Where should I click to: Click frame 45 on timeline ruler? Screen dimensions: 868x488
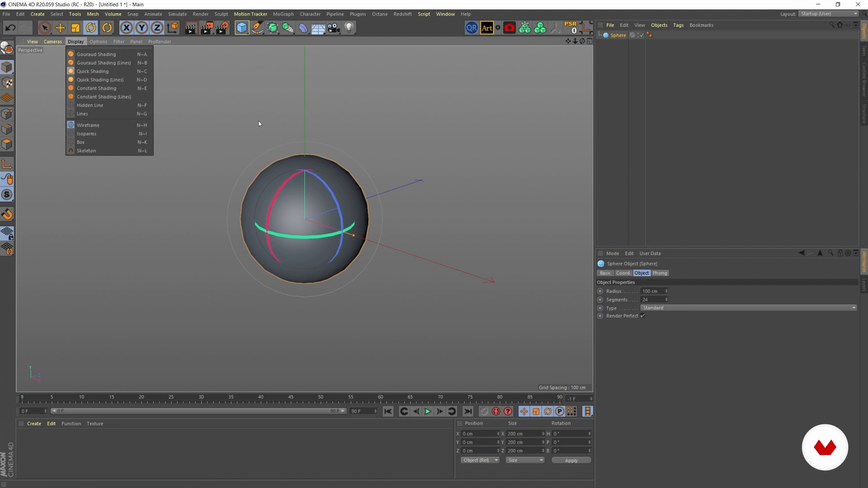(x=291, y=398)
